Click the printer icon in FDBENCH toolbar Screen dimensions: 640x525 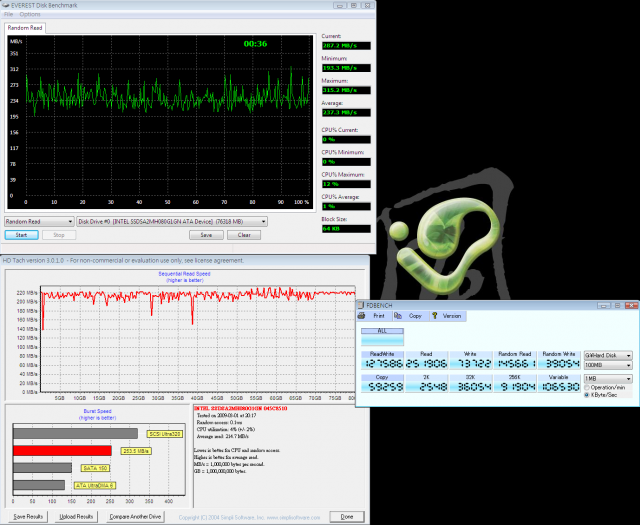tap(361, 316)
